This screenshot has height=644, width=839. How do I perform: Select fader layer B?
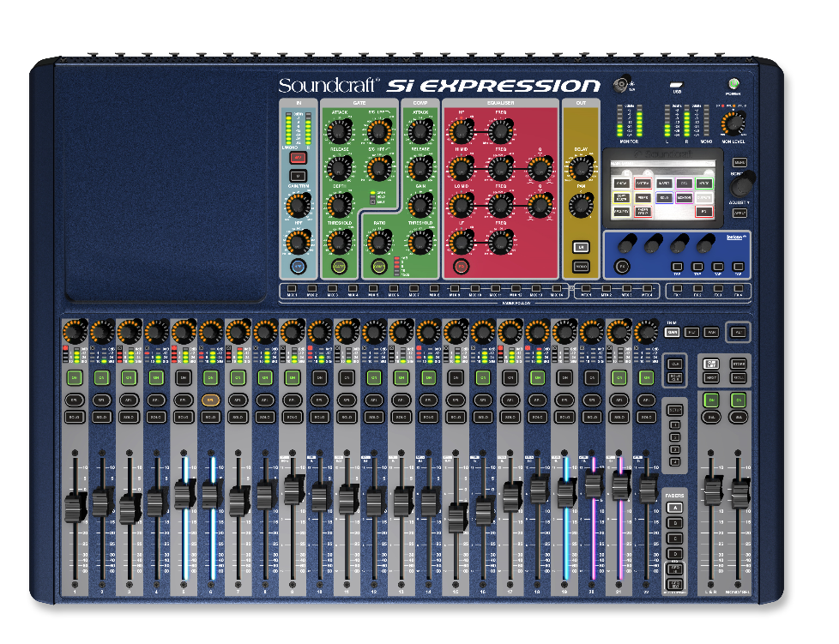[x=675, y=523]
